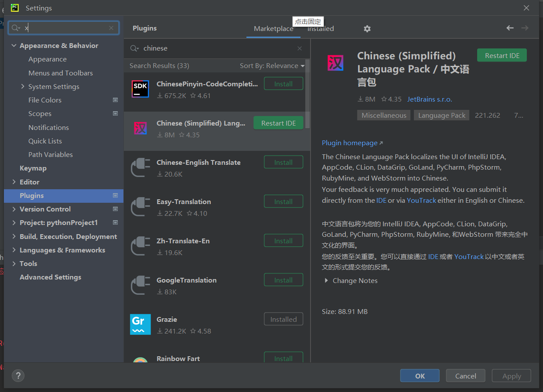Click the Chinese Simplified Language Pack list icon

pyautogui.click(x=140, y=128)
